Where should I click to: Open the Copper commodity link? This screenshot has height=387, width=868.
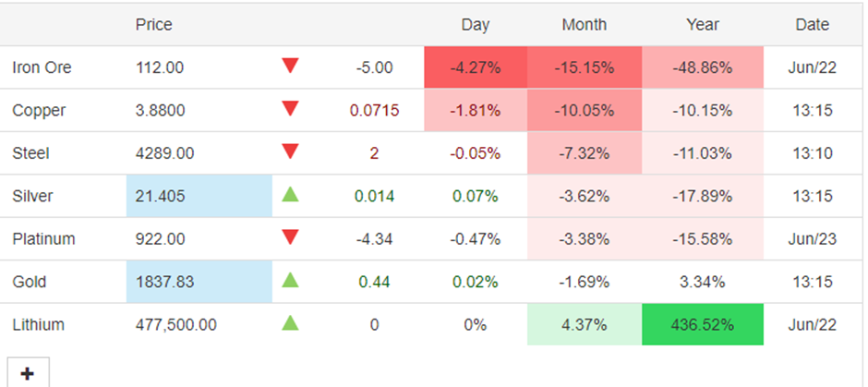tap(38, 111)
